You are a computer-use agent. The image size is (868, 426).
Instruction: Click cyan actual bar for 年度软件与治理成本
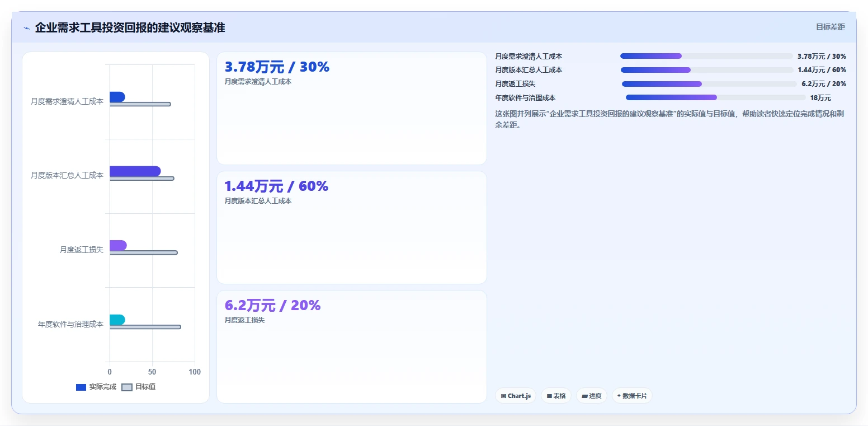point(117,320)
